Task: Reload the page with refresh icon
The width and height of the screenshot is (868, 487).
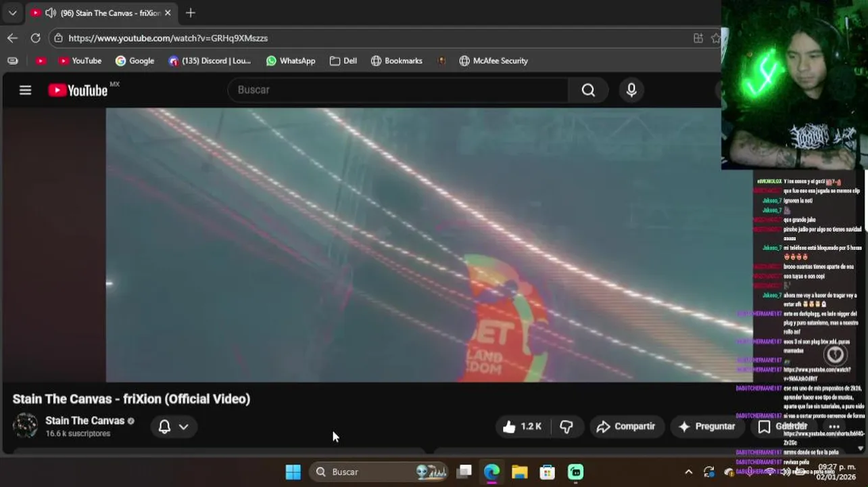Action: click(x=35, y=38)
